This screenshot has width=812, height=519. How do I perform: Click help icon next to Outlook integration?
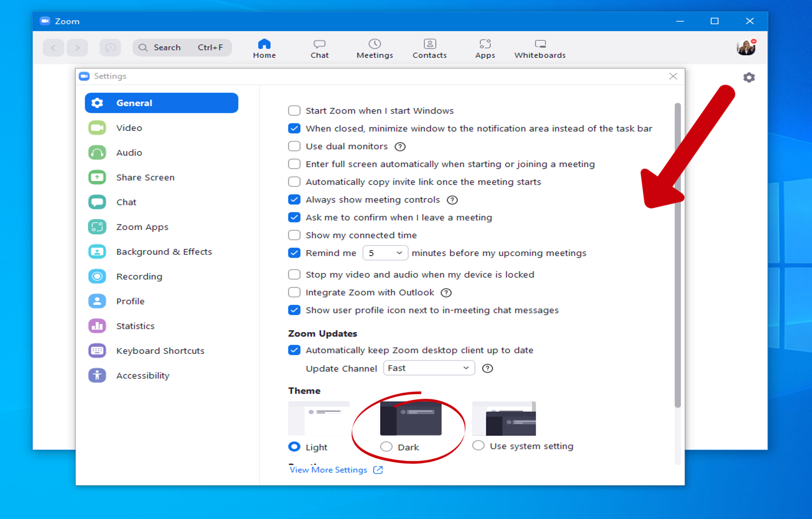(x=446, y=293)
